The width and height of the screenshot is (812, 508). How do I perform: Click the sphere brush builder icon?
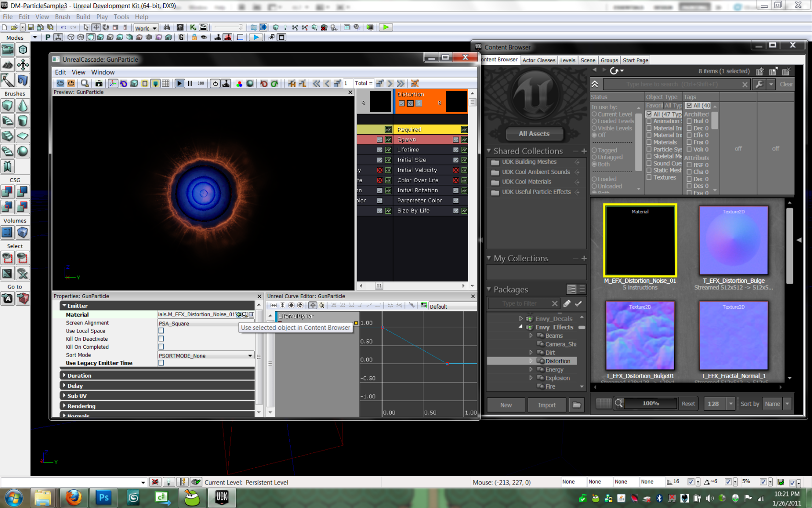pyautogui.click(x=23, y=151)
